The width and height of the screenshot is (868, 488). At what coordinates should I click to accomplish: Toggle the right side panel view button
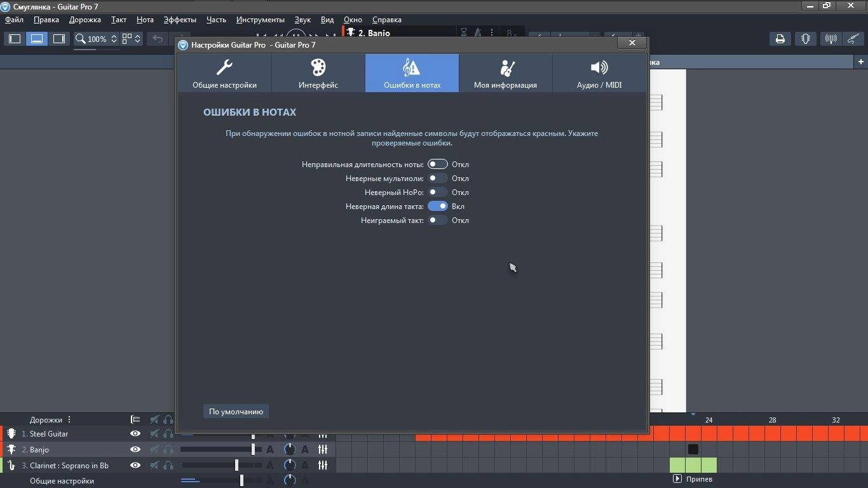[59, 39]
